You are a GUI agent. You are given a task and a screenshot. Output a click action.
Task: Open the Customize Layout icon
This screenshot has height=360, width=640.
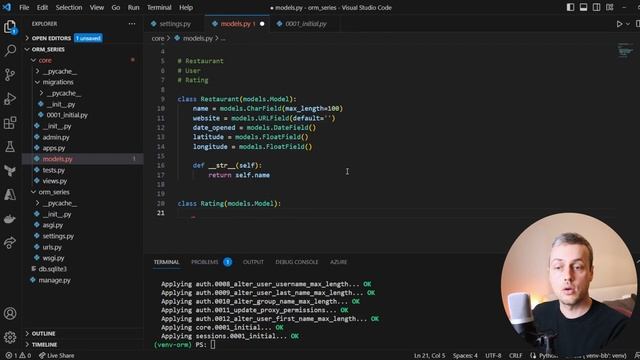(x=609, y=7)
